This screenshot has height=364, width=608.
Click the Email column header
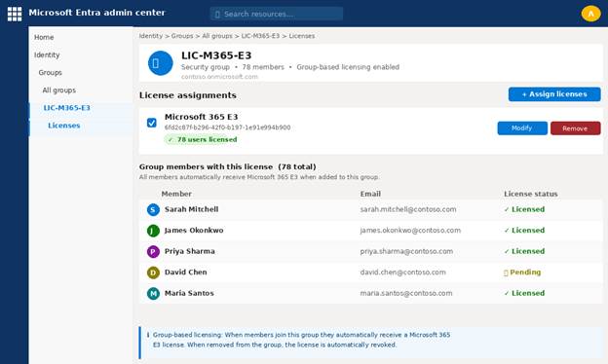point(370,194)
